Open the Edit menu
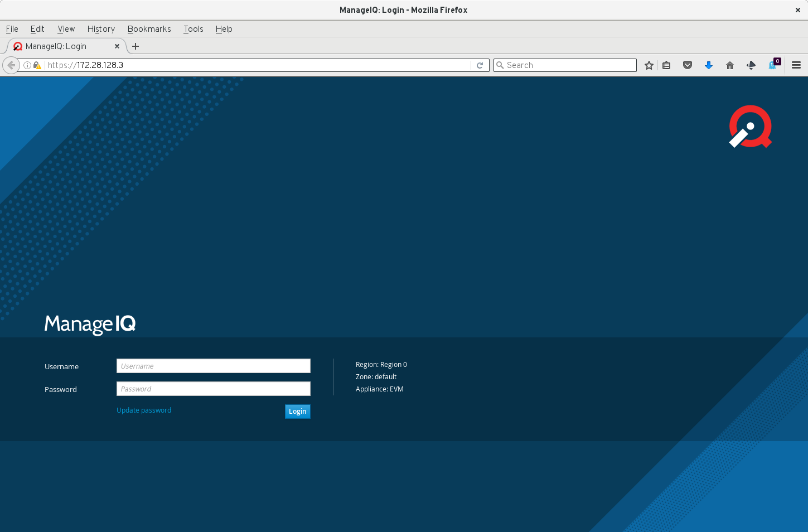The image size is (808, 532). coord(37,29)
